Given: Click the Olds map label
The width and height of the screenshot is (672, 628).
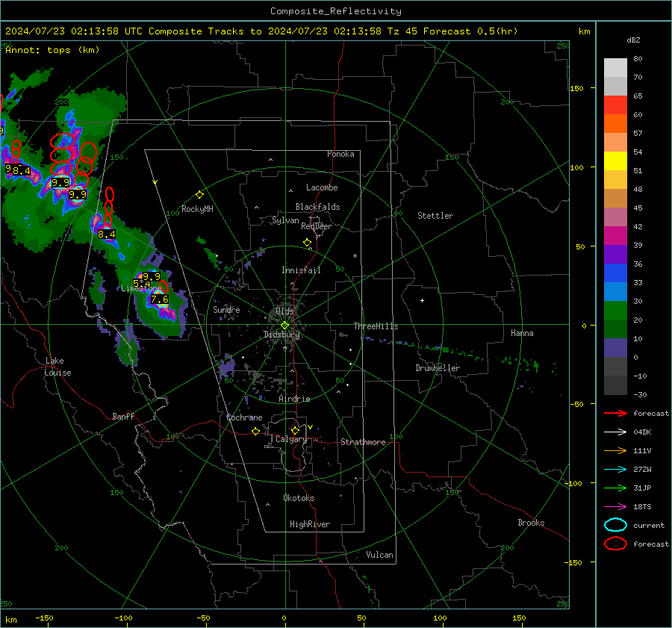Looking at the screenshot, I should [284, 311].
